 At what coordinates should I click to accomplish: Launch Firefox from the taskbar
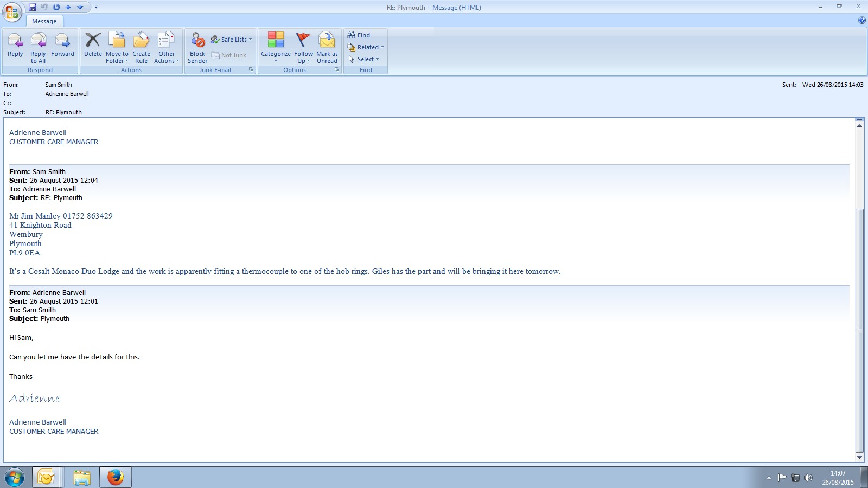(115, 478)
